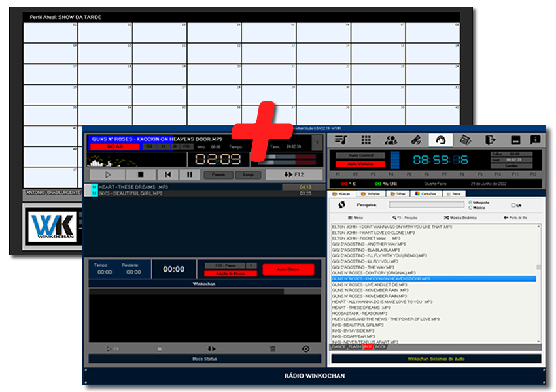Open the info speech-bubble icon
The image size is (556, 392).
[x=535, y=140]
